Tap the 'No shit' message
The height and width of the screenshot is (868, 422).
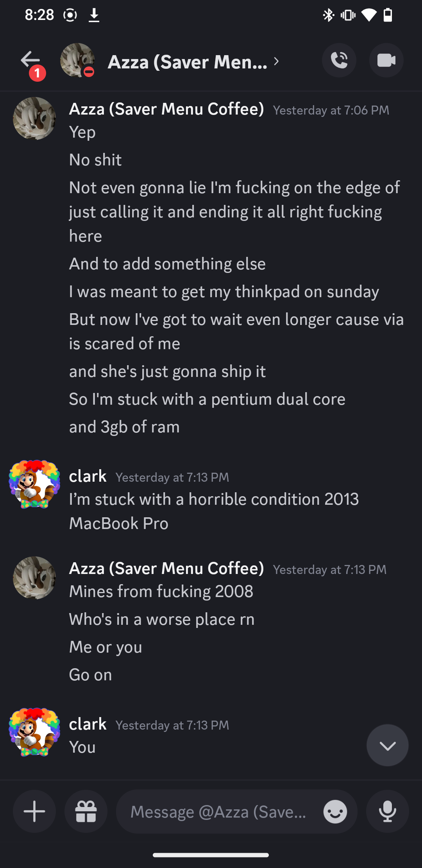(x=95, y=160)
